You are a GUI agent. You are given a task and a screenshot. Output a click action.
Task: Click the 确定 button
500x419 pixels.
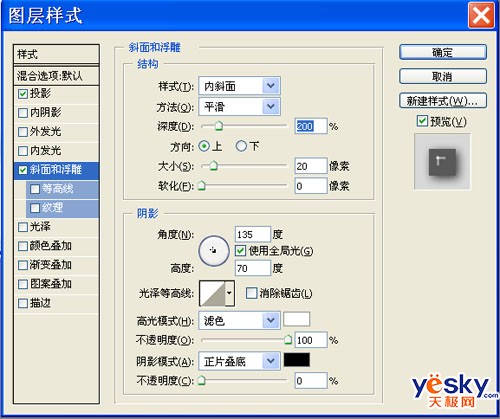pos(443,52)
